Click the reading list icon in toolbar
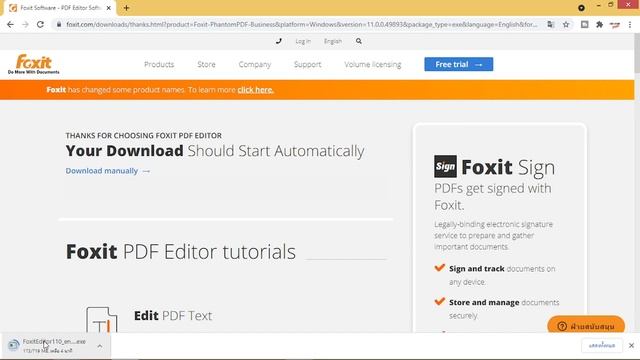640x360 pixels. point(584,24)
